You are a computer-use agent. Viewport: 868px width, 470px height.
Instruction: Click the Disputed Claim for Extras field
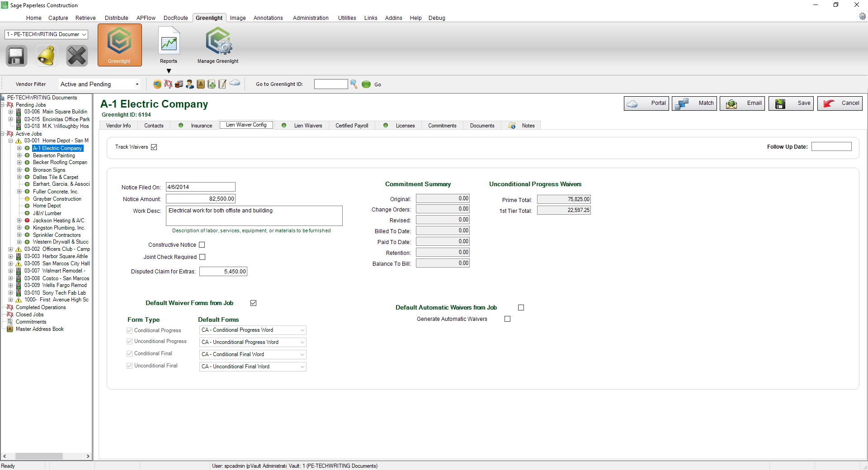pyautogui.click(x=223, y=272)
